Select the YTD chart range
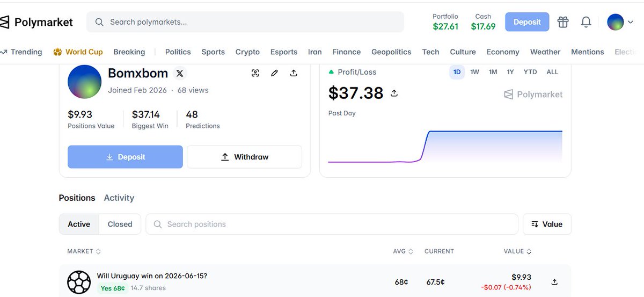This screenshot has height=297, width=644. click(530, 72)
